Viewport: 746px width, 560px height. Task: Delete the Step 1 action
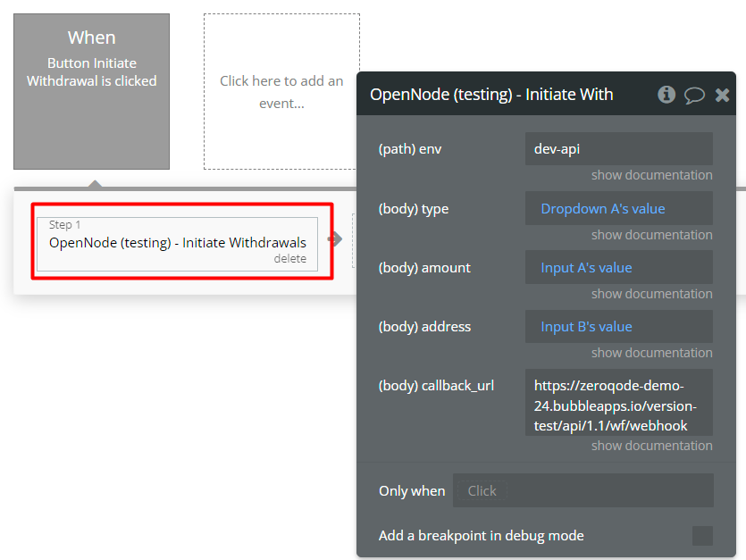click(x=289, y=259)
